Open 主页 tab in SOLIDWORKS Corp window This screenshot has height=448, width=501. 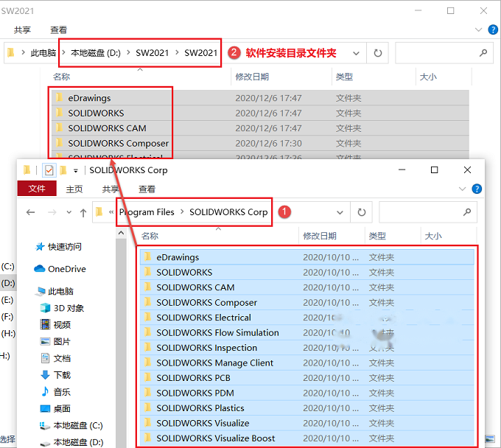(74, 189)
